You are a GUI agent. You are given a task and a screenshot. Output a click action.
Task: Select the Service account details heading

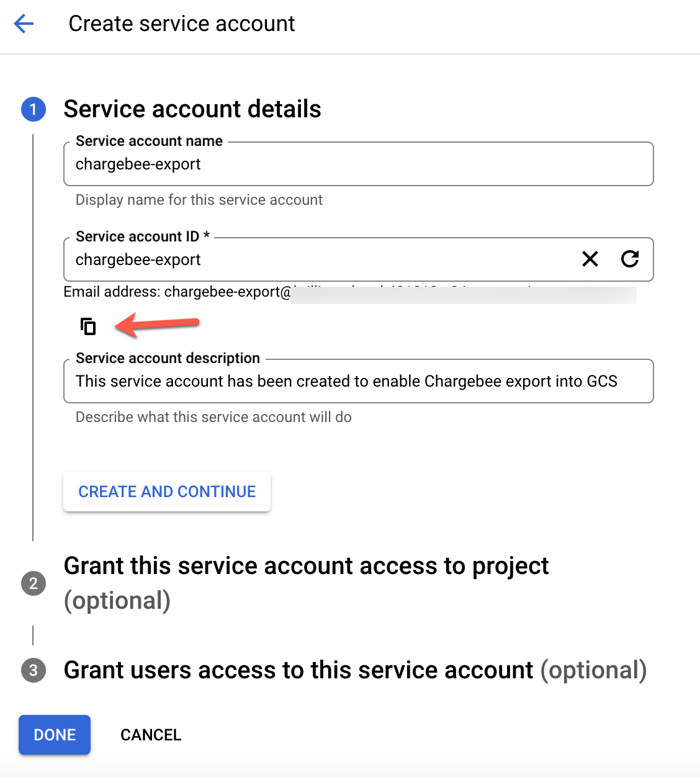pos(192,109)
